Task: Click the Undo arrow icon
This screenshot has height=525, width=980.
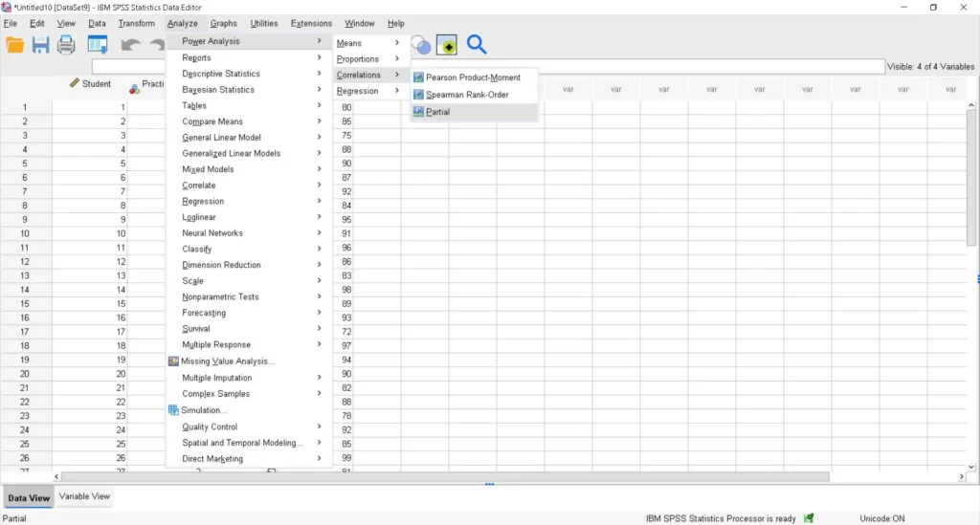Action: point(130,45)
